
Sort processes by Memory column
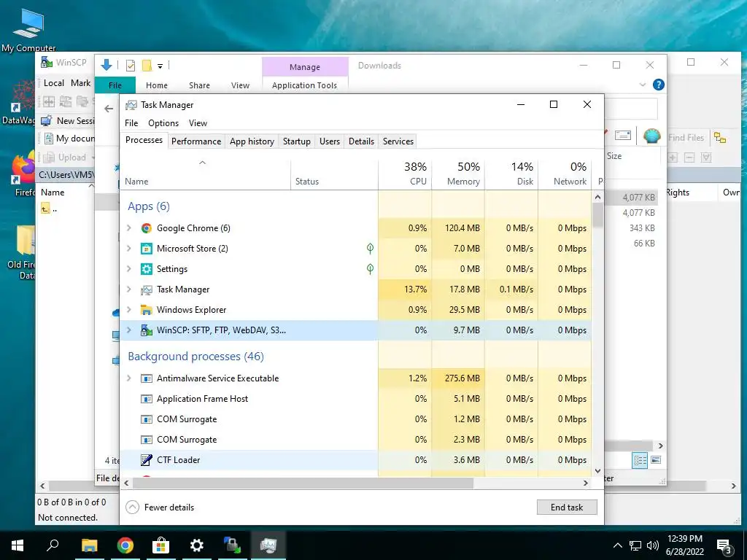click(459, 174)
